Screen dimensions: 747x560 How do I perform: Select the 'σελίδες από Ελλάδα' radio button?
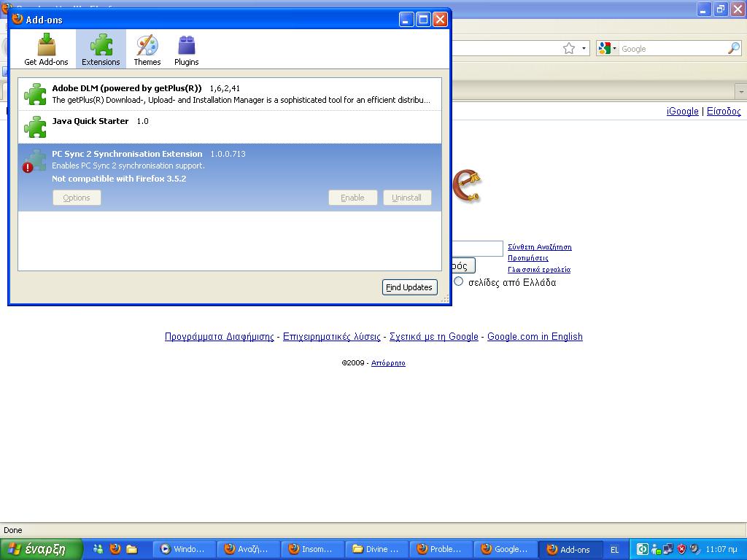tap(458, 281)
